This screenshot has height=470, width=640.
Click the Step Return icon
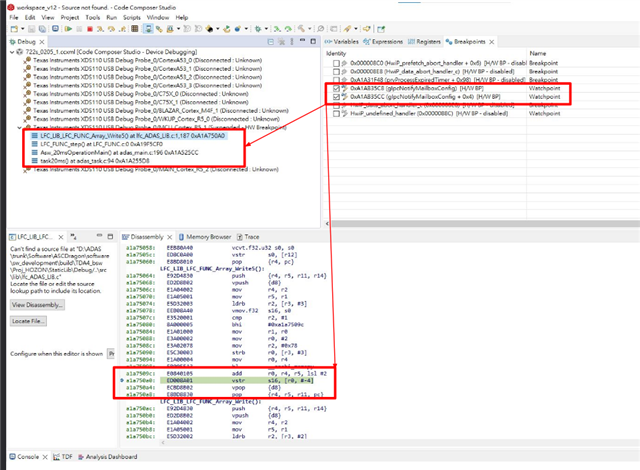(x=122, y=29)
